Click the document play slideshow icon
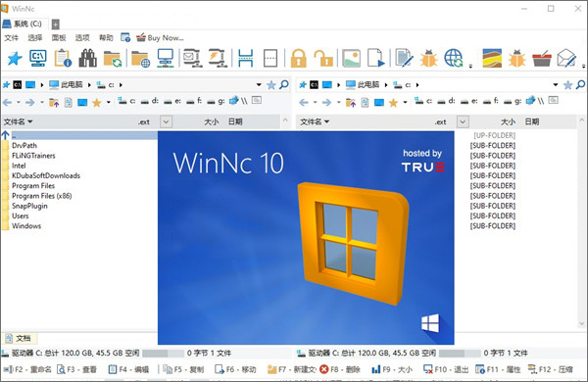588x382 pixels. [x=376, y=59]
